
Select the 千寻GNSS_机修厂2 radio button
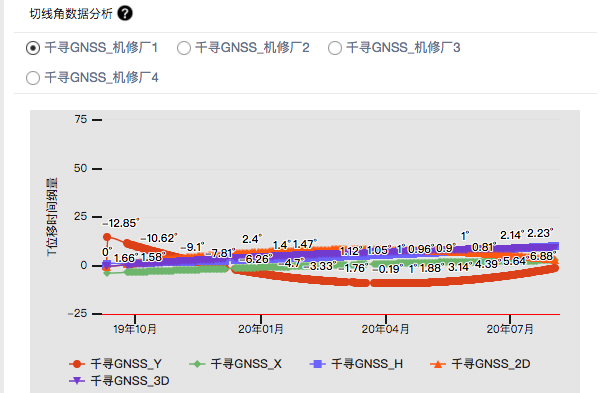coord(184,48)
